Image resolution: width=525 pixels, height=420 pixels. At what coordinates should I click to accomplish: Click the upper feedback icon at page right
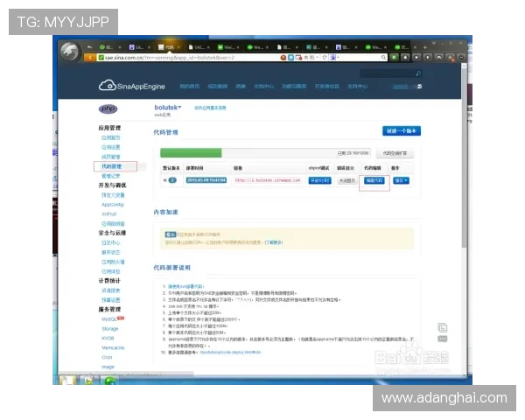pyautogui.click(x=442, y=327)
